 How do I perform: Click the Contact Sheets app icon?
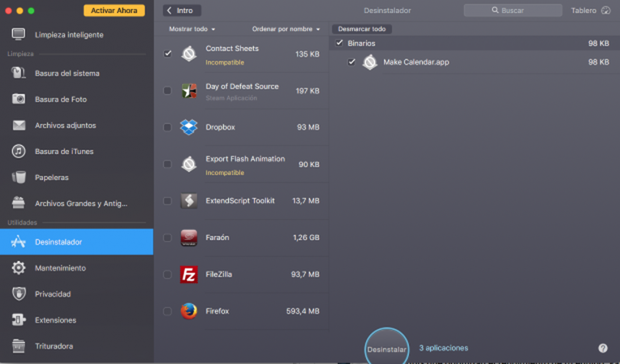tap(189, 54)
